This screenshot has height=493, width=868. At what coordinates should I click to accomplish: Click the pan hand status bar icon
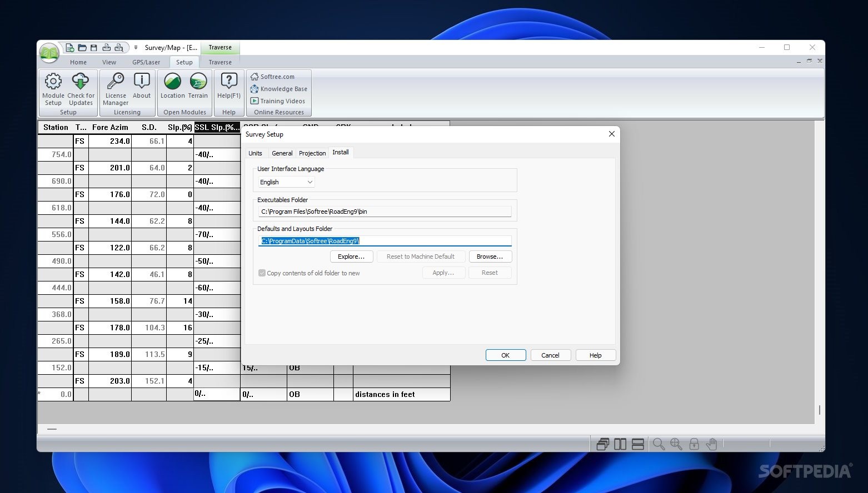pyautogui.click(x=711, y=444)
